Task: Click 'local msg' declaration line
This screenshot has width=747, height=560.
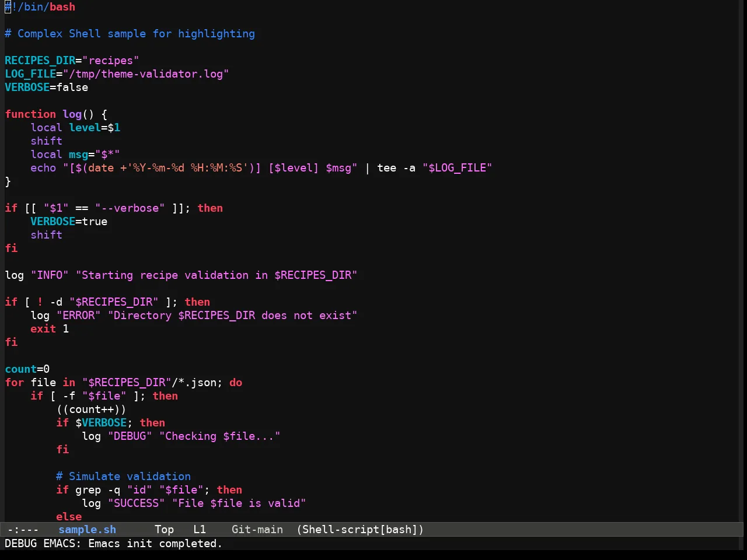Action: click(x=75, y=155)
